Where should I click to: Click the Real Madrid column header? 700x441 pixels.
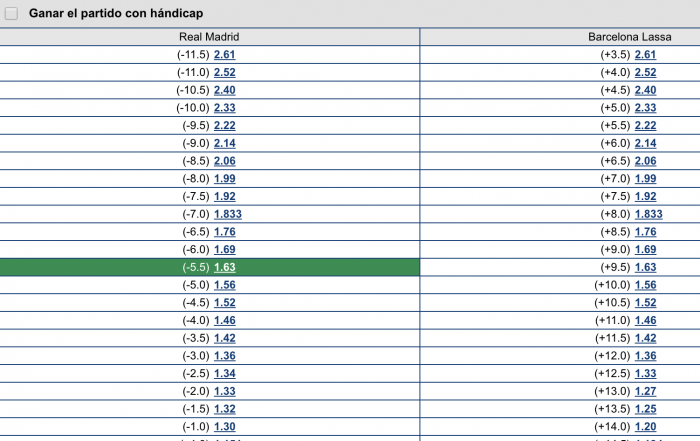tap(209, 37)
